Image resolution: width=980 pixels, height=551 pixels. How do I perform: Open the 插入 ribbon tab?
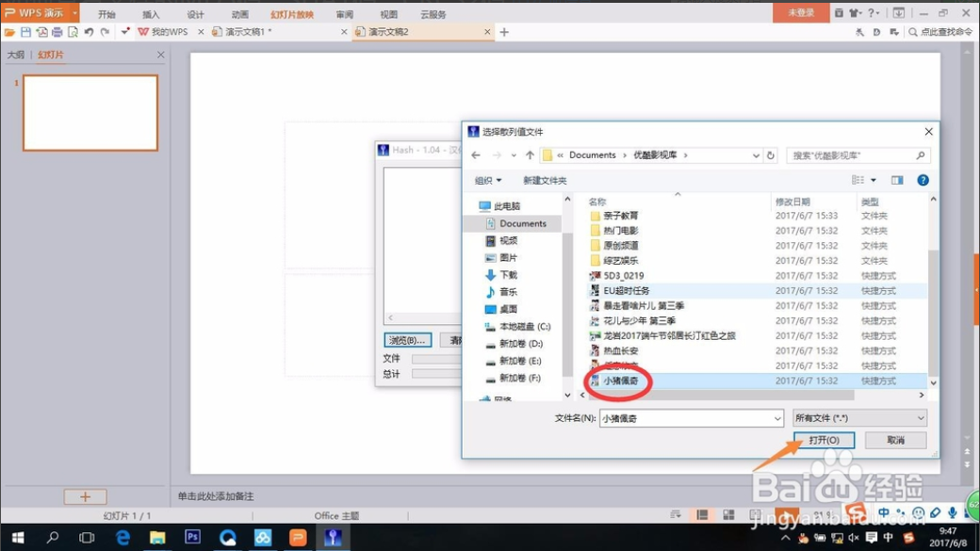151,14
